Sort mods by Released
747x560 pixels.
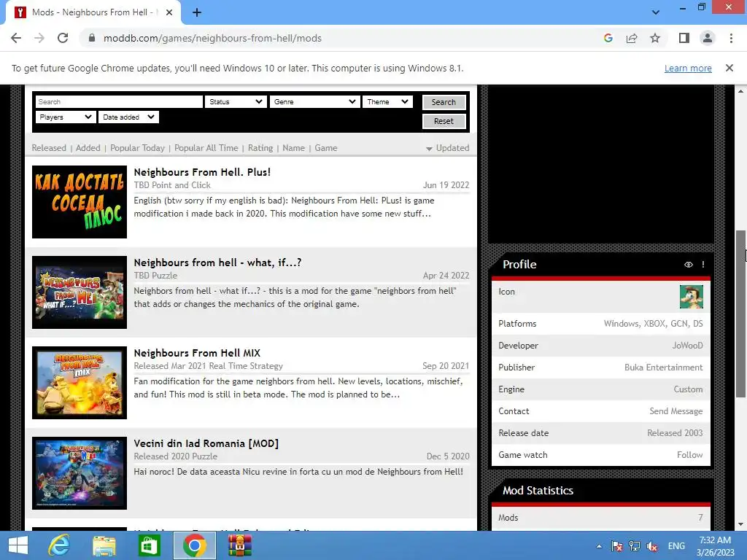point(49,147)
